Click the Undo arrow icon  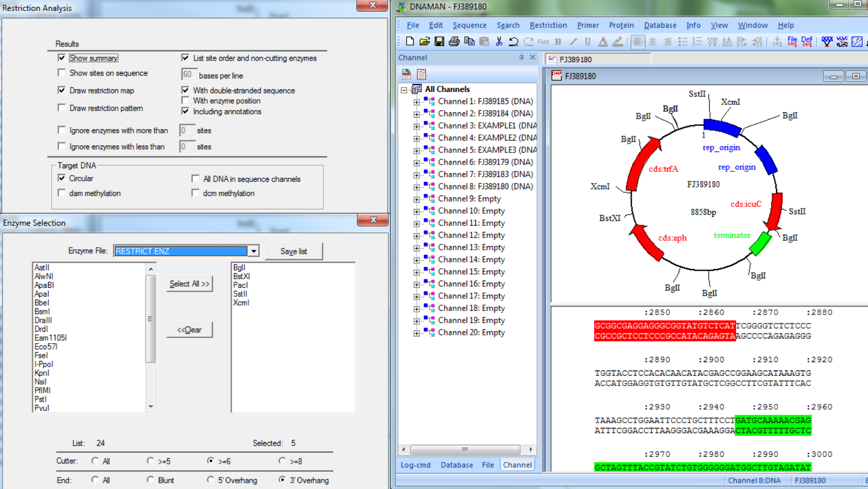513,41
